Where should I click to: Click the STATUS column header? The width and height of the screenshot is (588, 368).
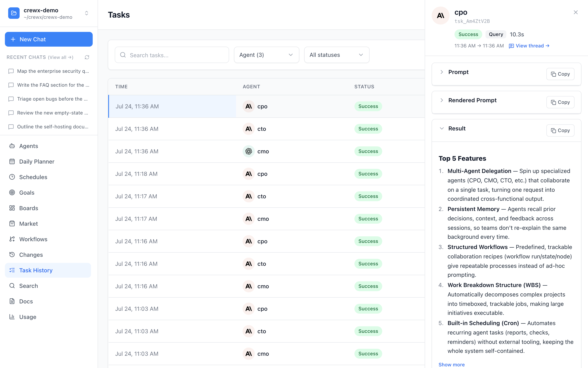coord(364,87)
